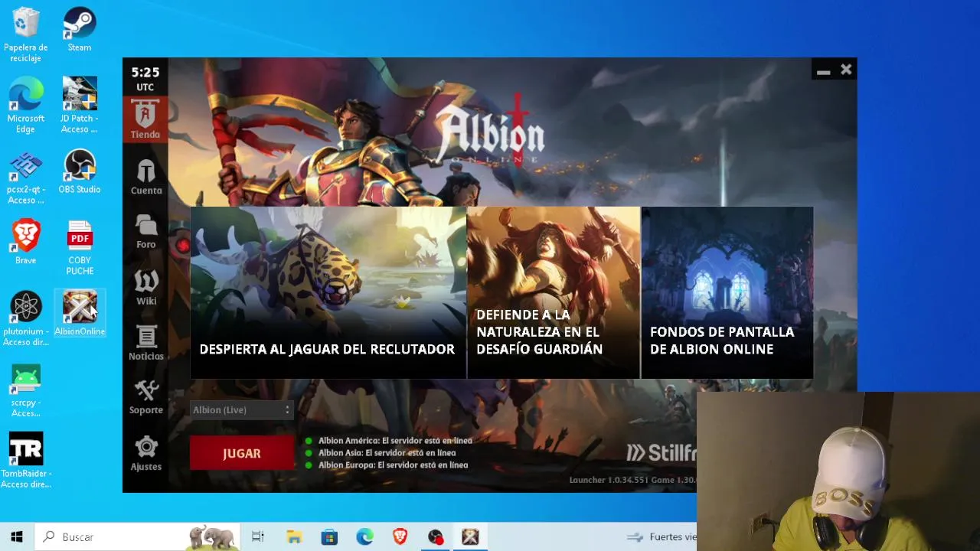Open the Foro forum section
Screen dimensions: 980x551
(145, 231)
